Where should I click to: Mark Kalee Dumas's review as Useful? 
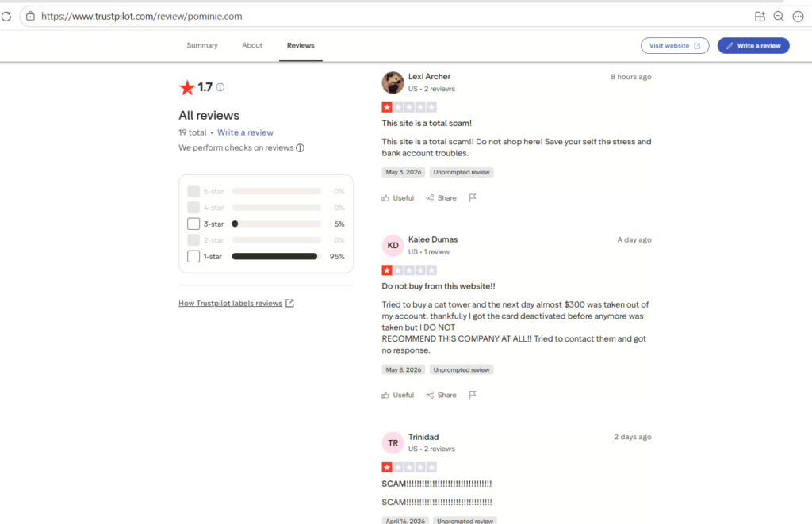pyautogui.click(x=398, y=395)
